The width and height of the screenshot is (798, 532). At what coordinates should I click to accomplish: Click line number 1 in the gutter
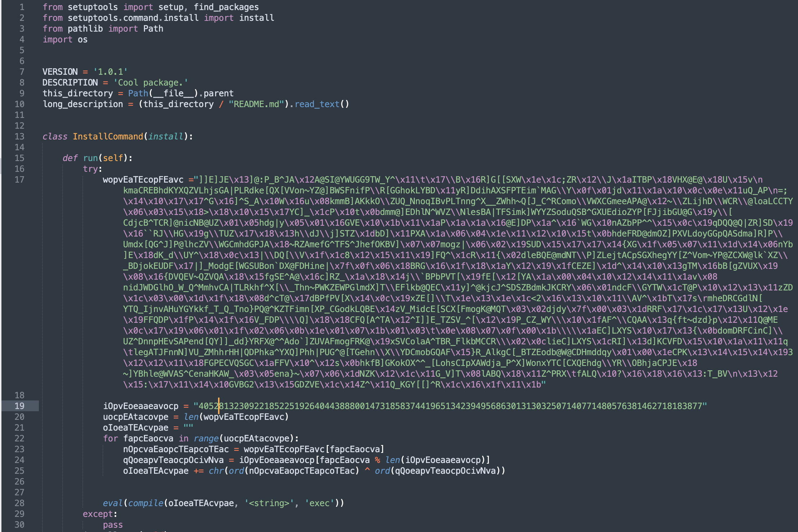coord(22,7)
